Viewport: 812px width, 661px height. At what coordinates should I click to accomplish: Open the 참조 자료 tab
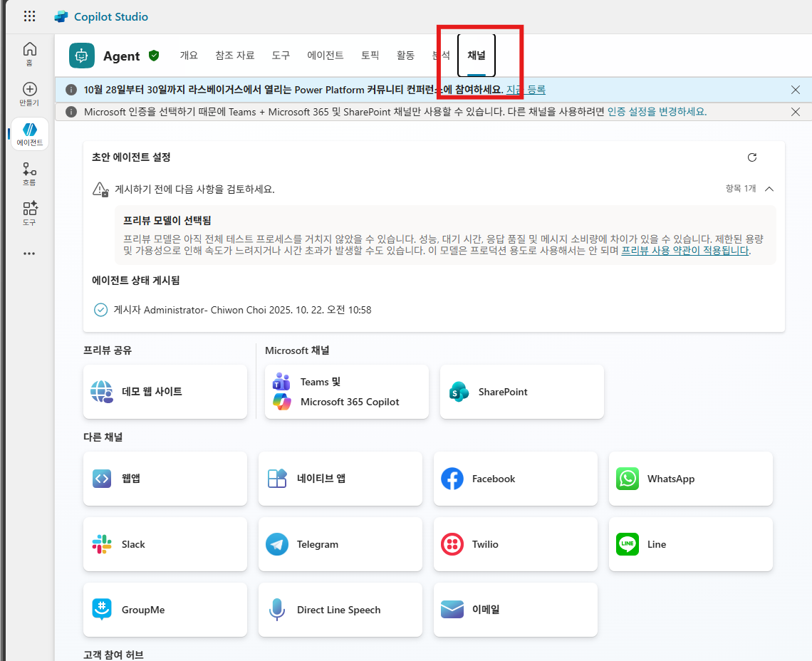pyautogui.click(x=234, y=56)
